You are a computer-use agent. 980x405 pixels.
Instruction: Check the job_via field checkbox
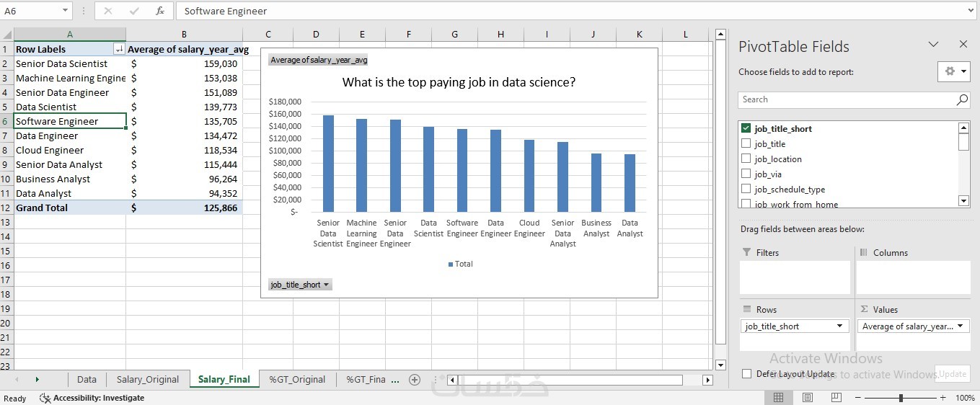tap(746, 174)
